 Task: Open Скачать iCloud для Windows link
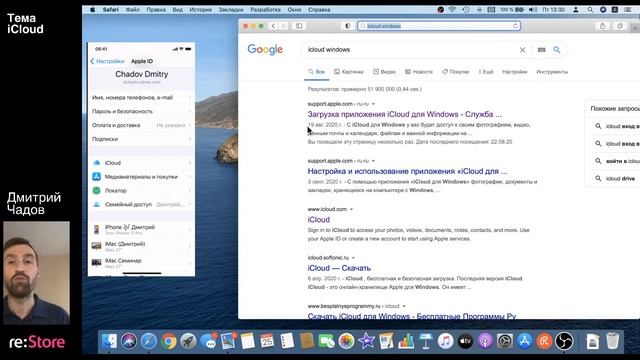tap(412, 316)
